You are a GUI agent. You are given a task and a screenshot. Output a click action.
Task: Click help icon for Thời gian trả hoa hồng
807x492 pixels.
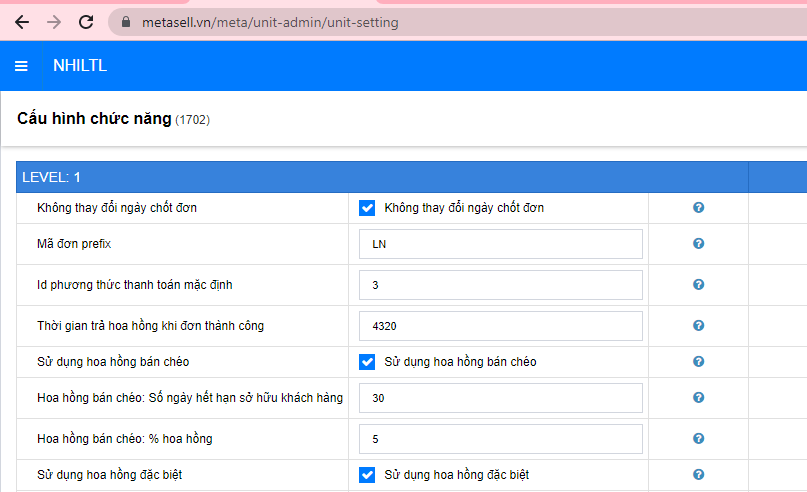698,325
